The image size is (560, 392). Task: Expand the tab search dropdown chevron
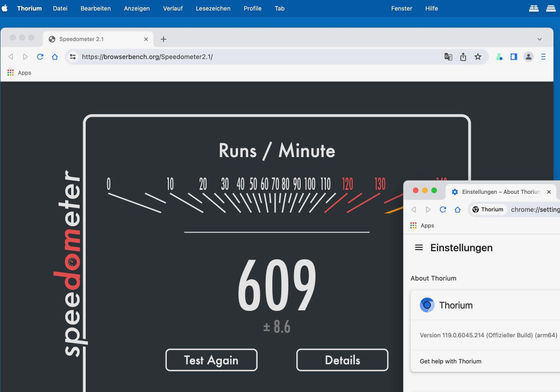(539, 39)
